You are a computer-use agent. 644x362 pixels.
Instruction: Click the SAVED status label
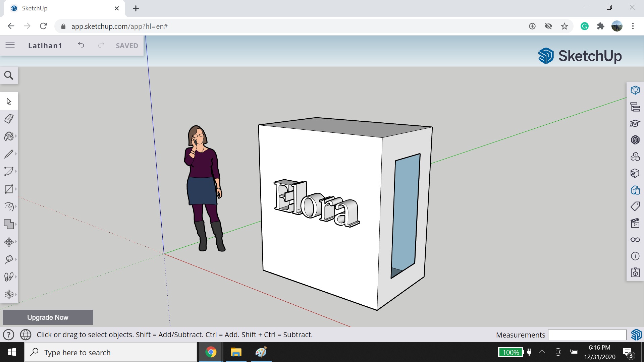click(127, 46)
